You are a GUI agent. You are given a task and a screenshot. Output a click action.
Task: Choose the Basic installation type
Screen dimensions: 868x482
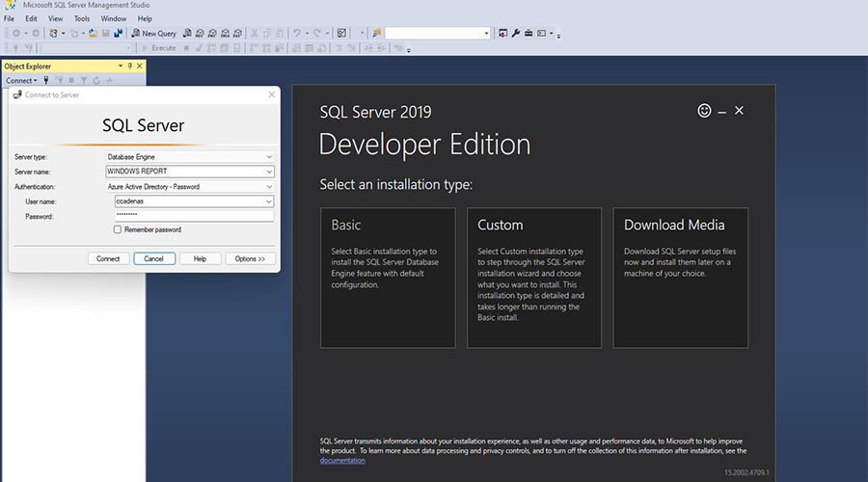pos(388,278)
